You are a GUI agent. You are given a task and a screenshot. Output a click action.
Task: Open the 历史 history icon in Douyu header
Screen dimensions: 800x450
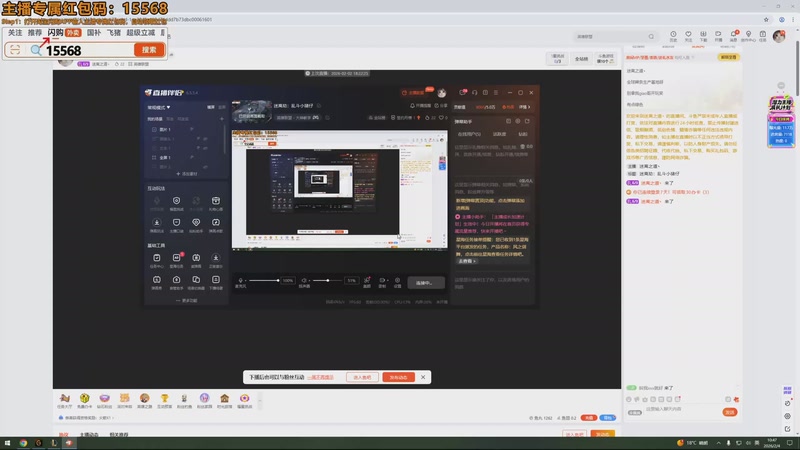pos(673,34)
